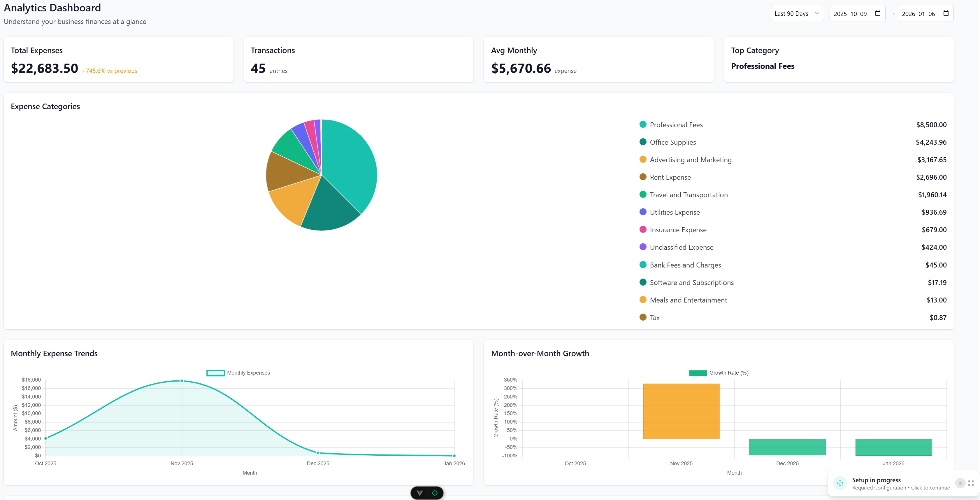Dismiss the Setup in progress notification
The image size is (980, 500).
pos(961,483)
